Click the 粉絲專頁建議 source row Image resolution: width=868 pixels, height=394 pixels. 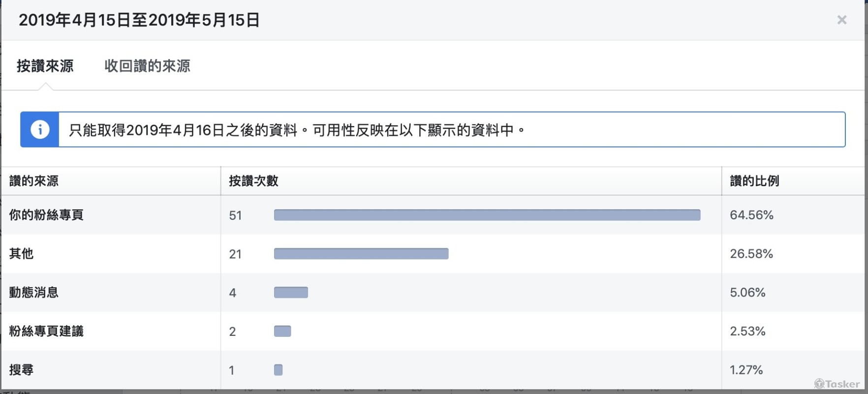[45, 331]
